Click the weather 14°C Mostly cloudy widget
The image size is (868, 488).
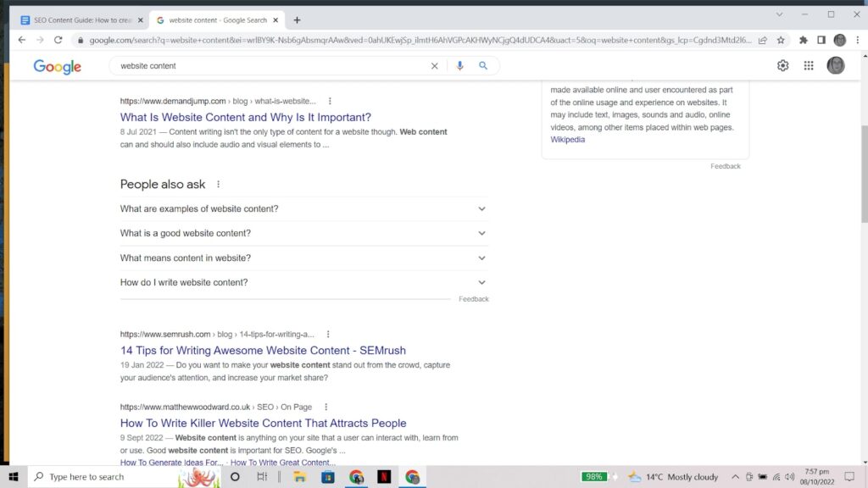point(673,477)
